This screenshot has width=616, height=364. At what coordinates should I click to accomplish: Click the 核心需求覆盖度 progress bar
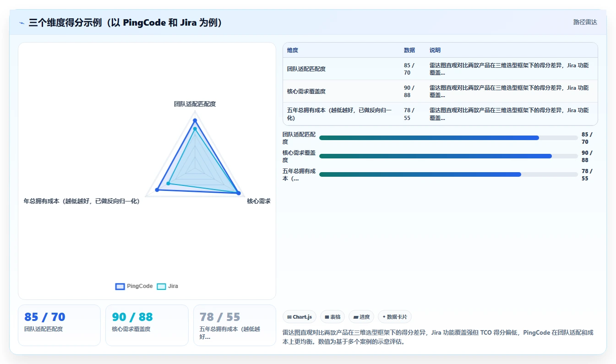pos(448,156)
